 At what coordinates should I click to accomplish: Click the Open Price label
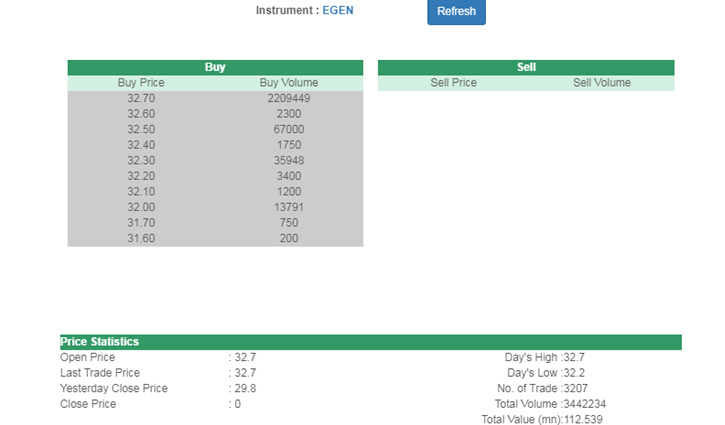pos(87,357)
